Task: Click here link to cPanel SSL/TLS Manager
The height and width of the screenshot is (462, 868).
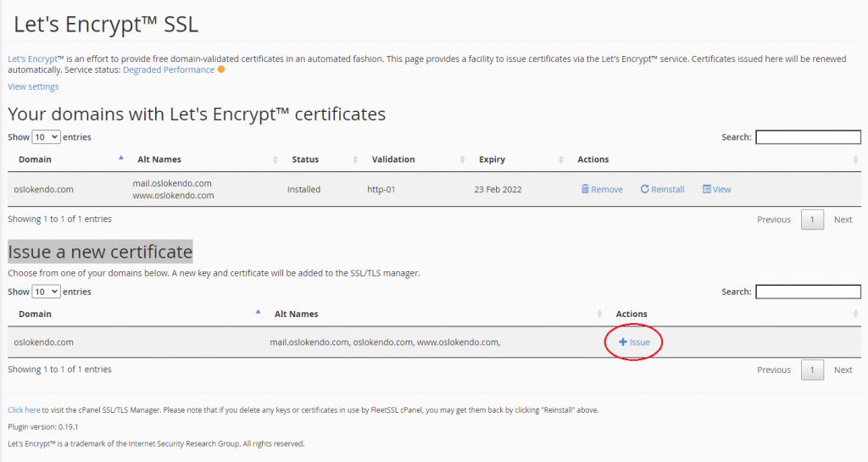Action: coord(24,409)
